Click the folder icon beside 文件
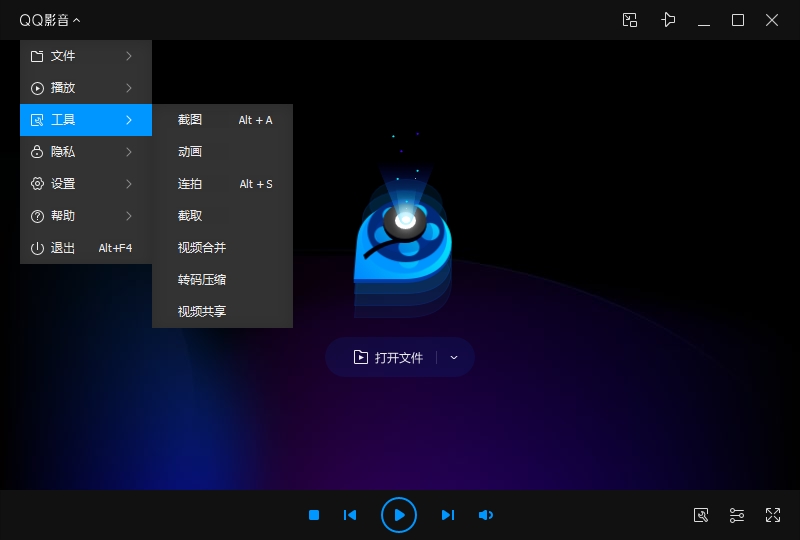800x540 pixels. (37, 56)
